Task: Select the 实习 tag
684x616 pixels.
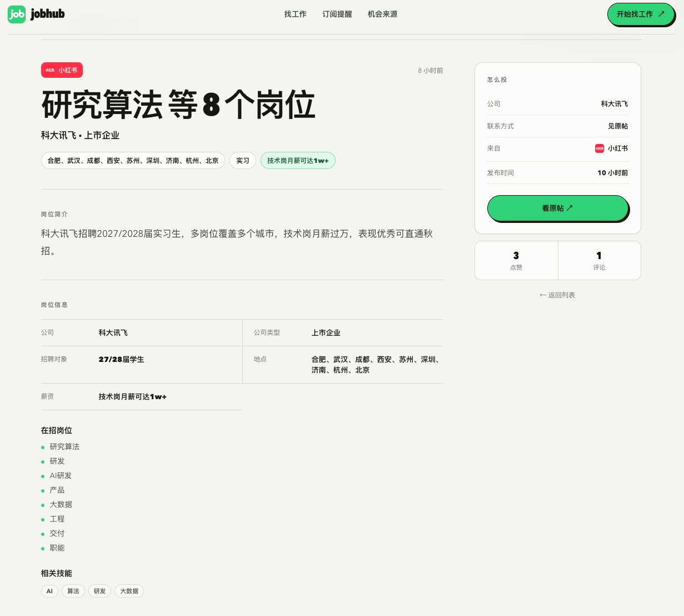Action: tap(243, 160)
